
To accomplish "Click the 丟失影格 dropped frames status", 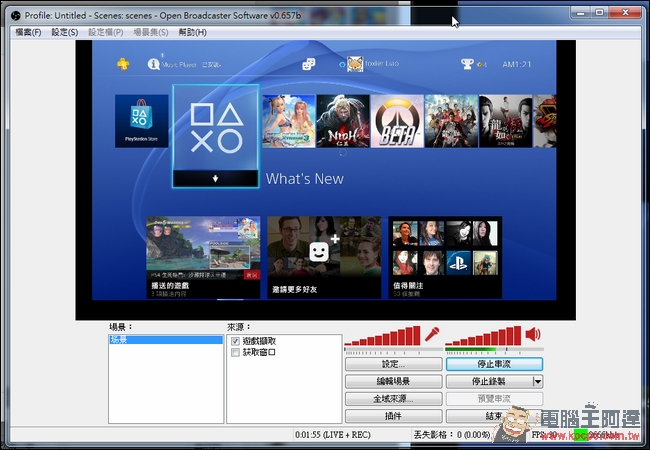I will tap(452, 435).
